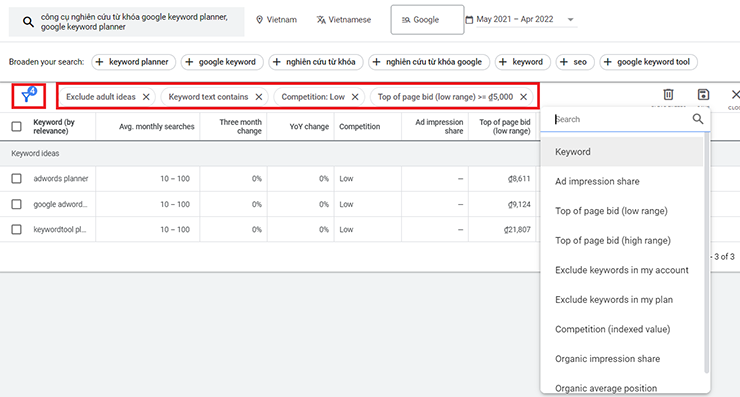Click the save filter floppy icon
This screenshot has width=740, height=397.
point(703,94)
